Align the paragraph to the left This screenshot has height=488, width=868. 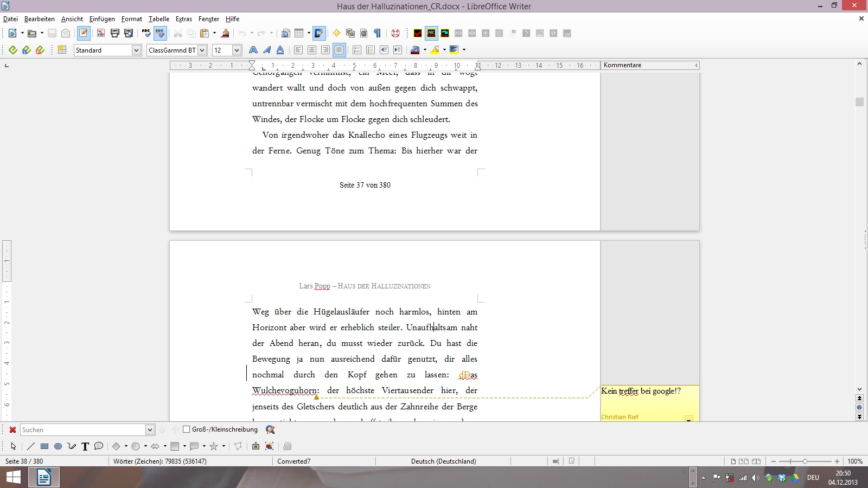coord(298,50)
